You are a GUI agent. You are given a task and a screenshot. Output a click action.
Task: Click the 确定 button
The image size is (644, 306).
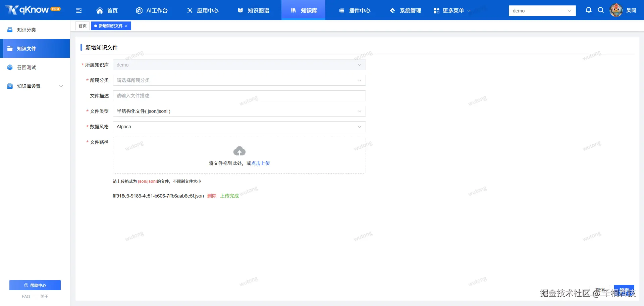[x=624, y=290]
